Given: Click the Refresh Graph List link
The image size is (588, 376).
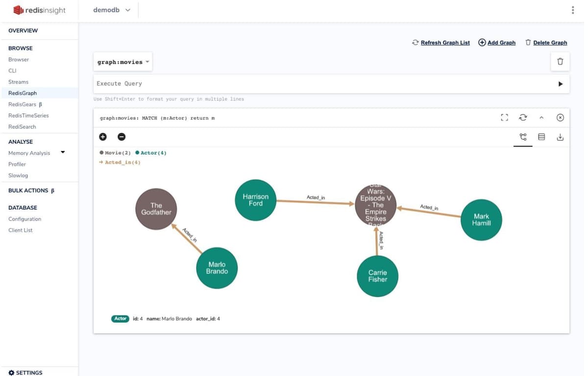Looking at the screenshot, I should pos(441,43).
